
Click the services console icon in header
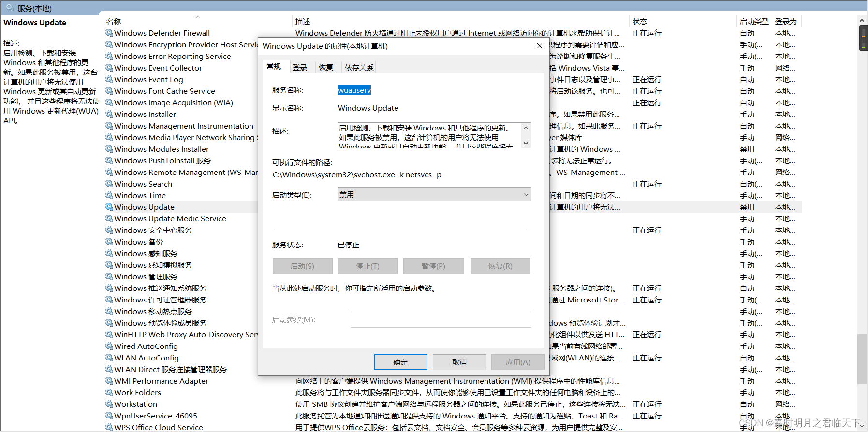(x=10, y=8)
